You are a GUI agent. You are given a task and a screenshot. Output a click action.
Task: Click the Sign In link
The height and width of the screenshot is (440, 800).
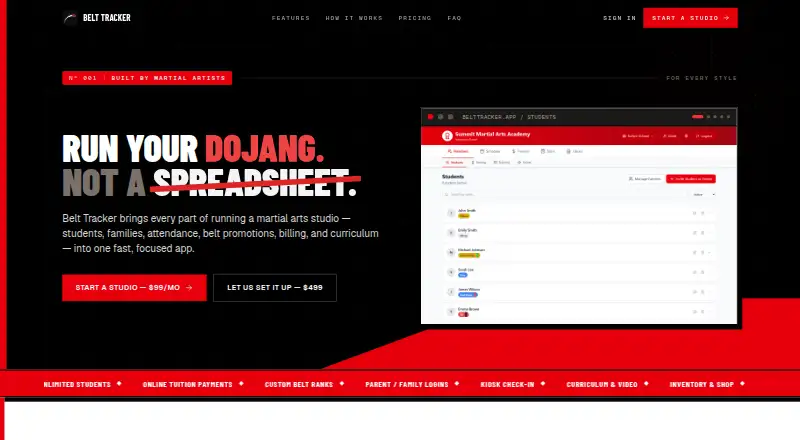coord(619,18)
